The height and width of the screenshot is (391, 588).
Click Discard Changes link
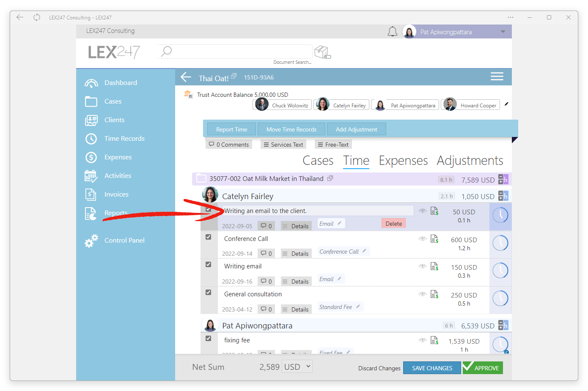379,368
